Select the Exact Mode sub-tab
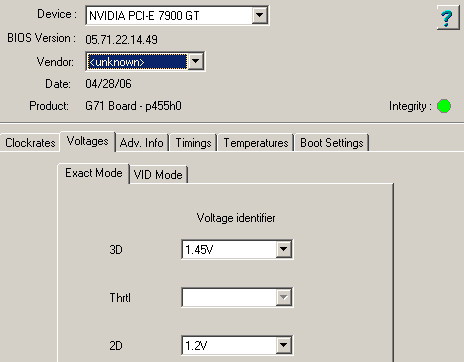Viewport: 464px width, 362px height. 94,173
